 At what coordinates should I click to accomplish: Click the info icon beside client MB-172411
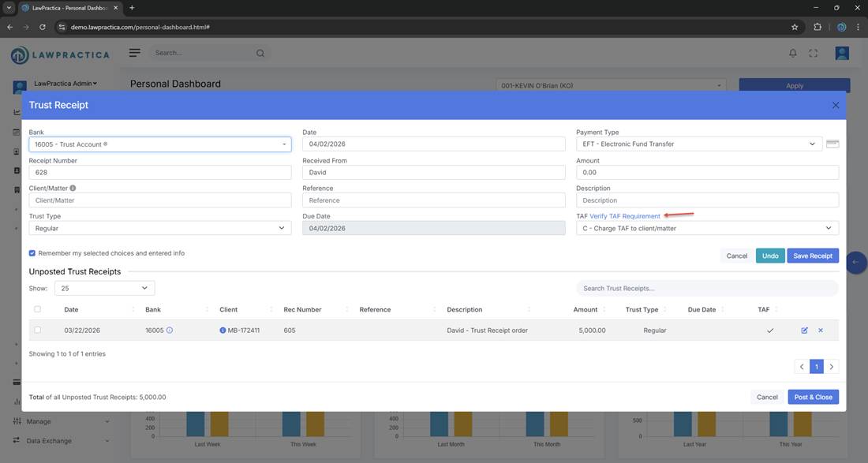[223, 330]
